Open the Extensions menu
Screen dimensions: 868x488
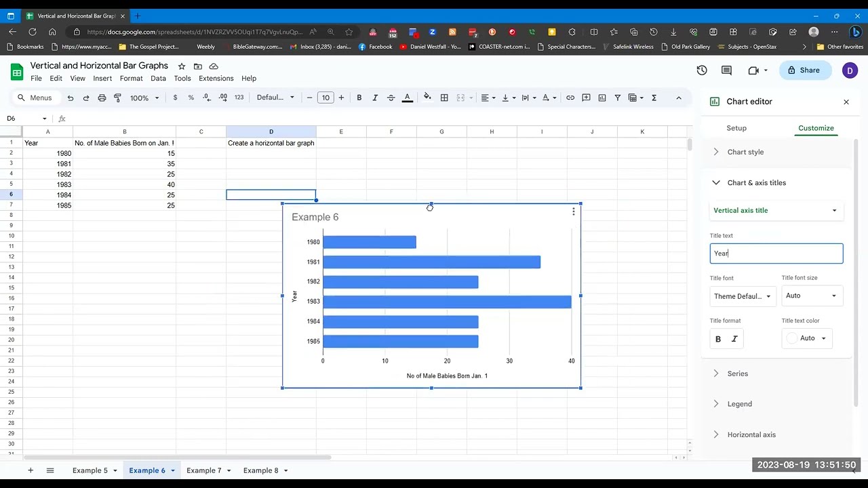coord(216,79)
